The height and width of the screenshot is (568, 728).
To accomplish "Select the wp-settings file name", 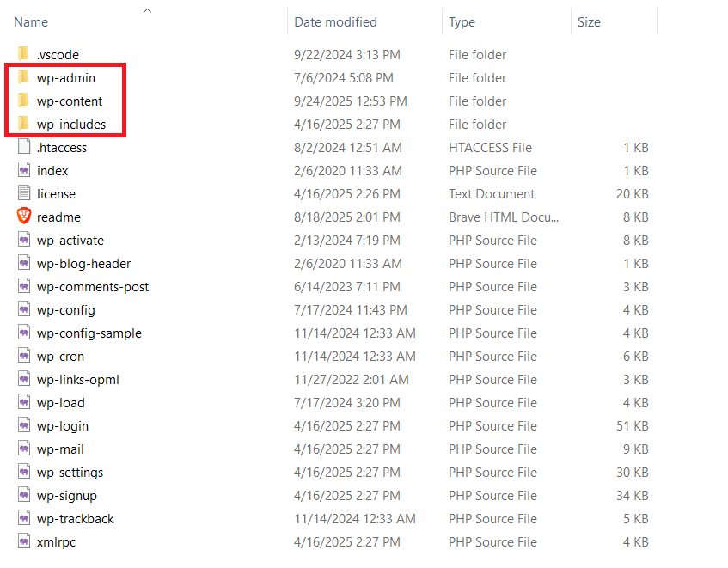I will tap(70, 473).
